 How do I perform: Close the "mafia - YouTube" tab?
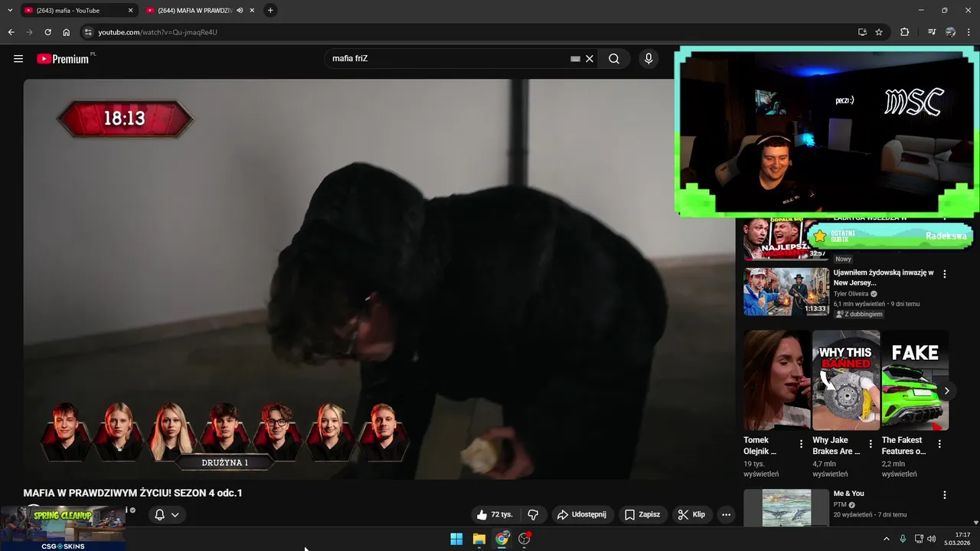pyautogui.click(x=130, y=11)
